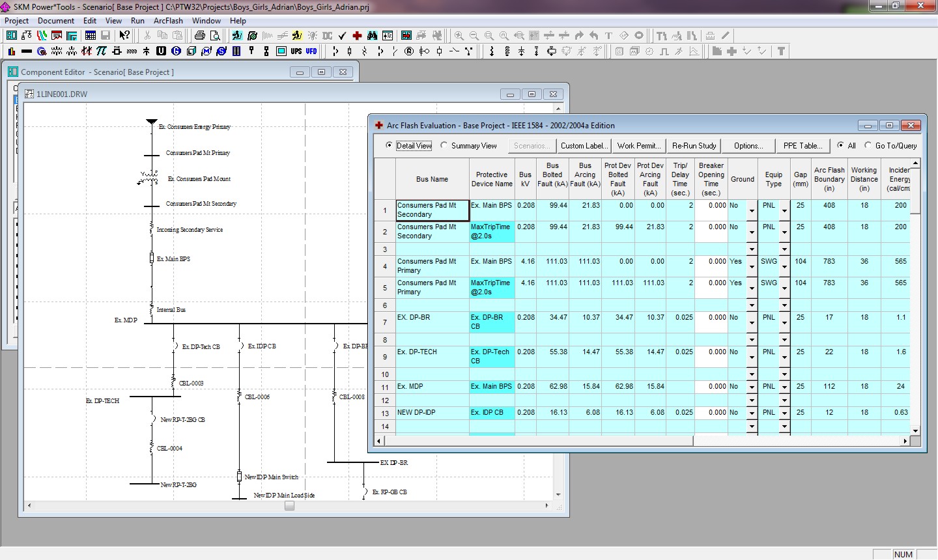Open the Edit menu
Screen dimensions: 938x560
[x=90, y=21]
